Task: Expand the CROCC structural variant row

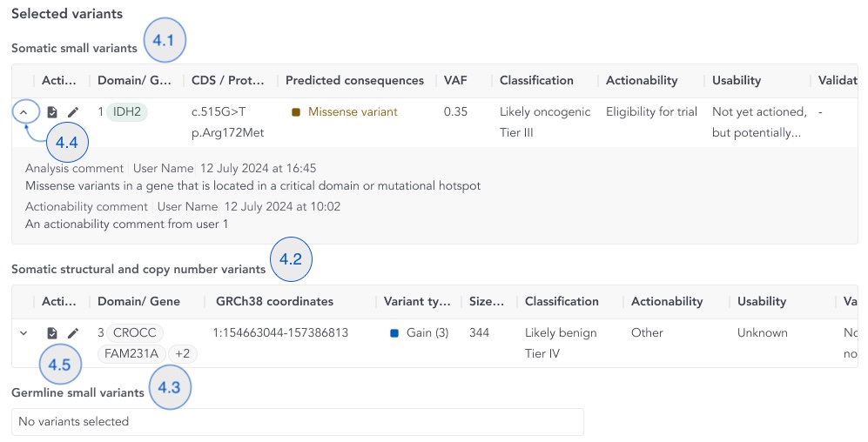Action: click(x=24, y=333)
